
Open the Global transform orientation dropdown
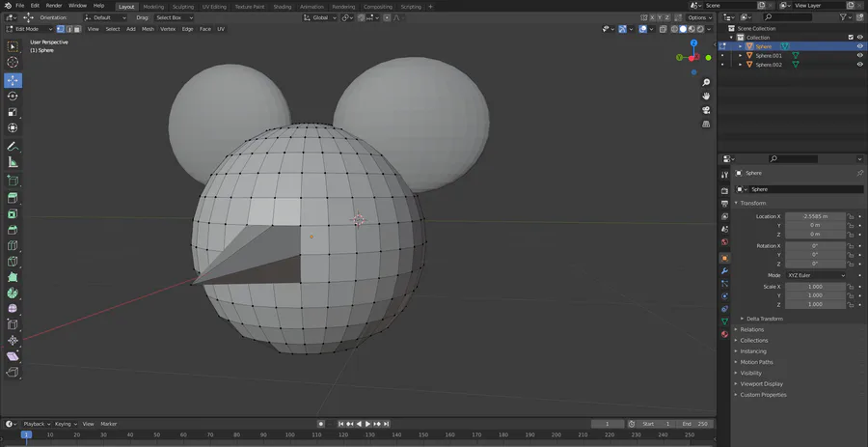(x=320, y=17)
